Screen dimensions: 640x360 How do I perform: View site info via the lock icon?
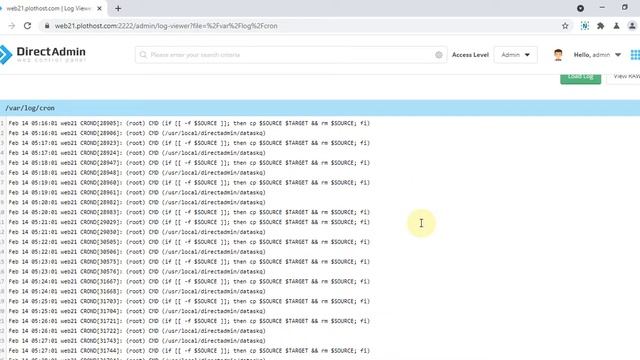click(47, 26)
